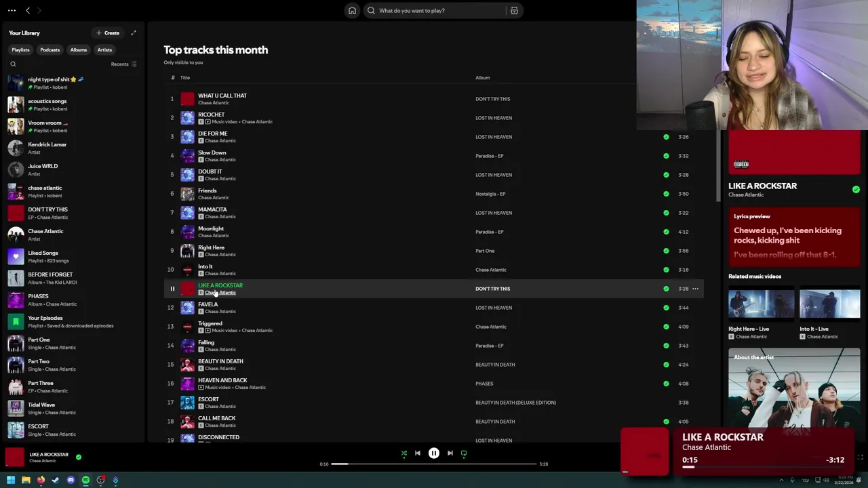Select the ESCORT track title in tracklist
The image size is (868, 488).
208,399
